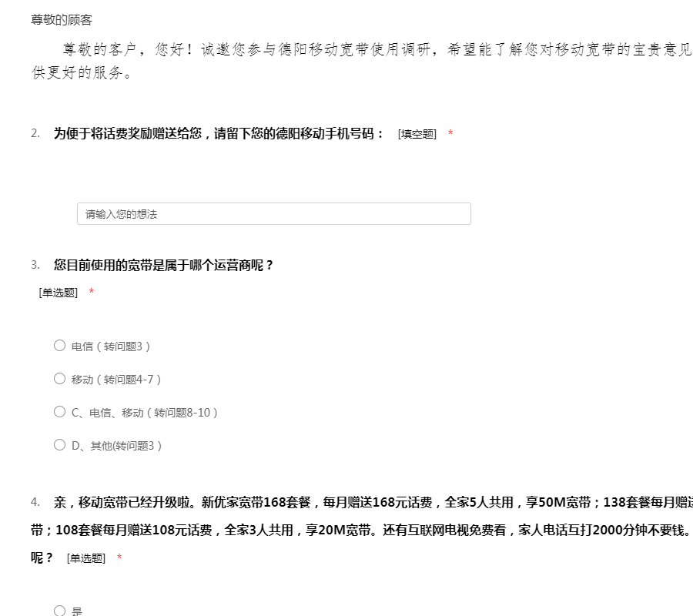
Task: Click the 电信、移动（转问题8-10）label text
Action: [145, 413]
